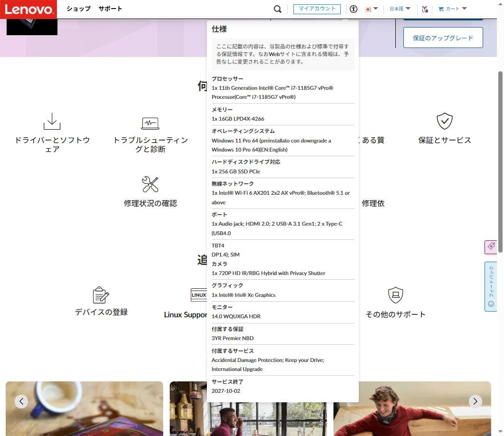504x436 pixels.
Task: Click the feedback side tab
Action: 491,286
